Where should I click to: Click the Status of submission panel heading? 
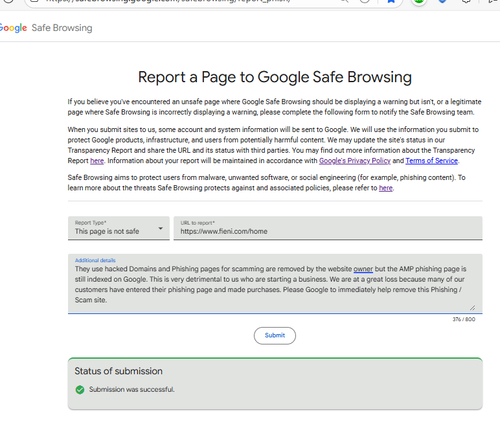pos(118,371)
